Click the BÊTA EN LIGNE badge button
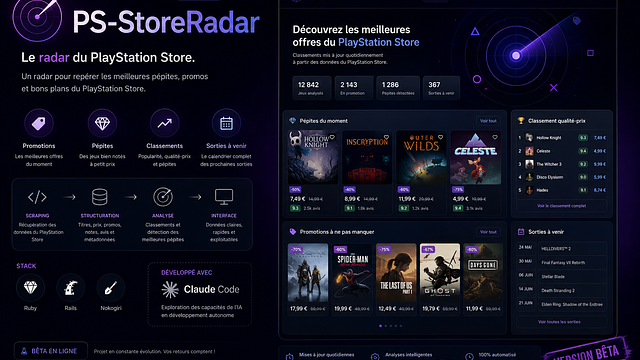Viewport: 640px width, 360px height. [51, 351]
